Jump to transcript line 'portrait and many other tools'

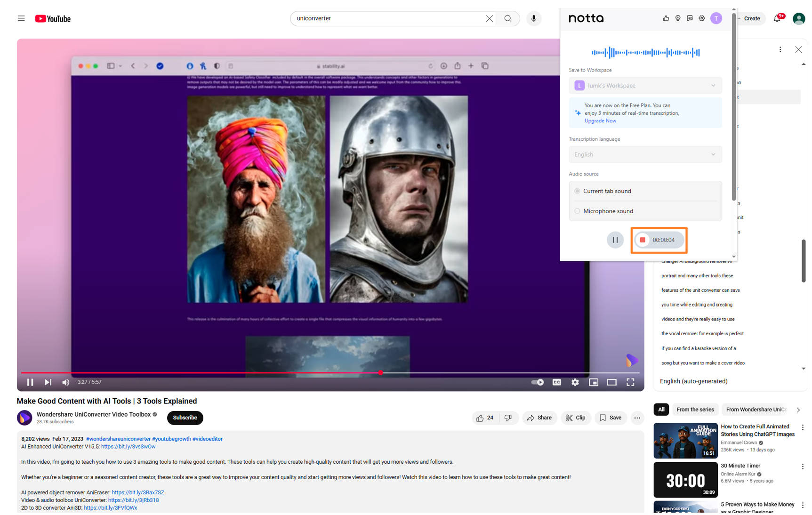click(x=697, y=276)
